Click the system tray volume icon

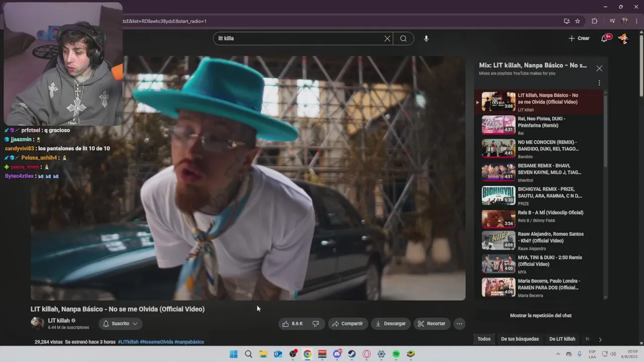(614, 354)
